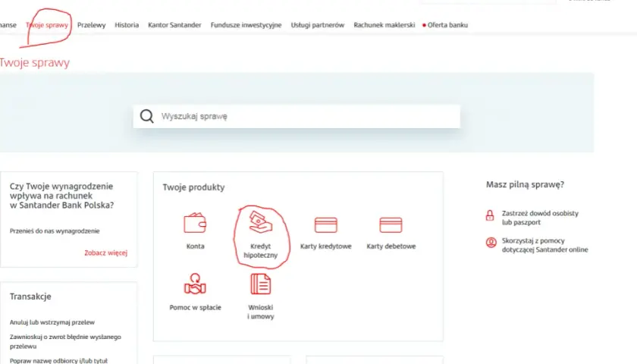Click Skorzystaj z pomocy dotyczącej Santander online

[544, 245]
